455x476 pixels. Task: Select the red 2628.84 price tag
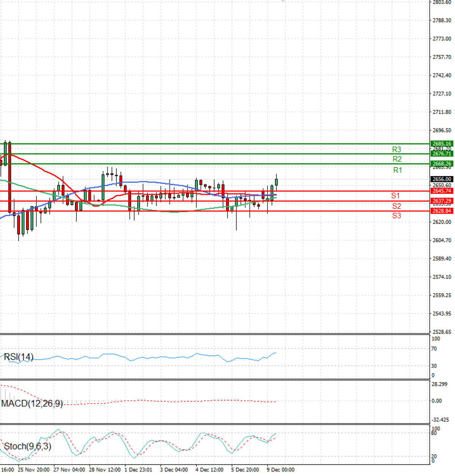click(x=442, y=211)
